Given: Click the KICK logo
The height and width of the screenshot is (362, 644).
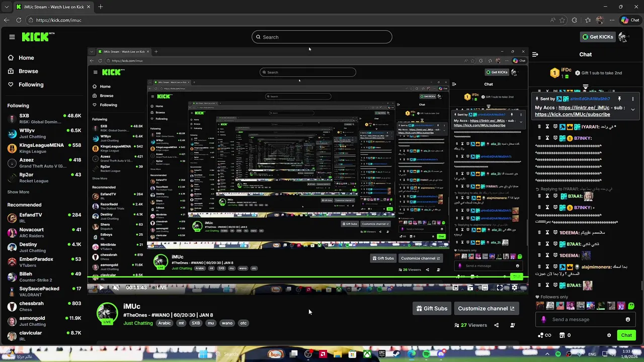Looking at the screenshot, I should click(x=38, y=37).
